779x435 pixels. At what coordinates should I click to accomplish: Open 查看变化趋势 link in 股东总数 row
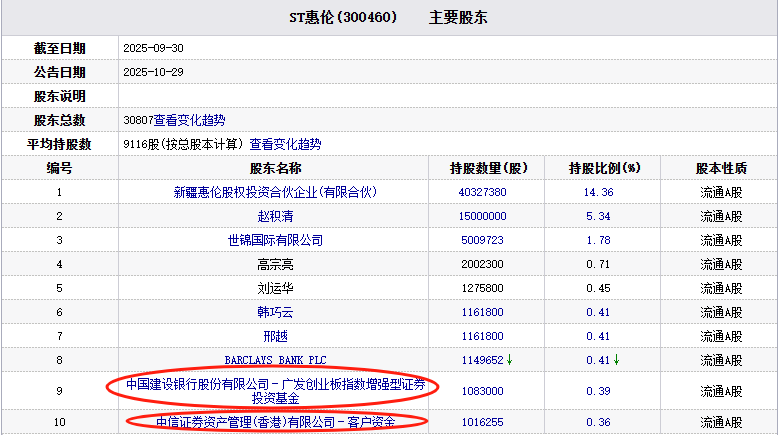(196, 120)
